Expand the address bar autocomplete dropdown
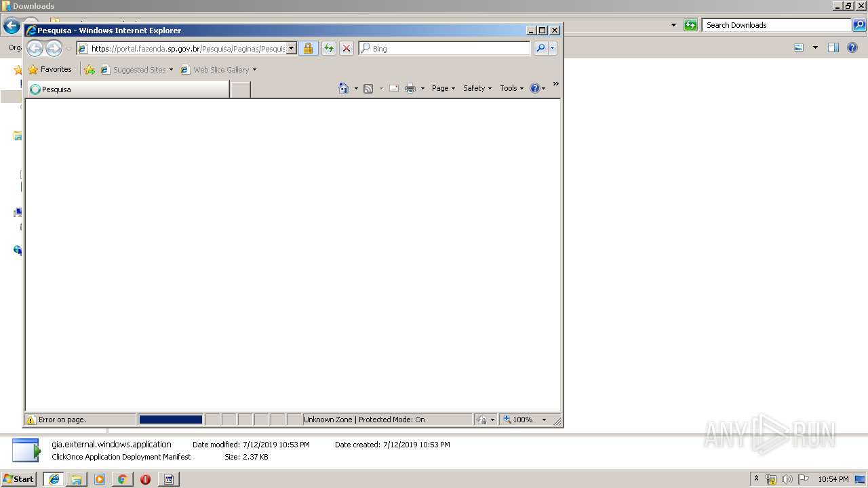 point(292,49)
